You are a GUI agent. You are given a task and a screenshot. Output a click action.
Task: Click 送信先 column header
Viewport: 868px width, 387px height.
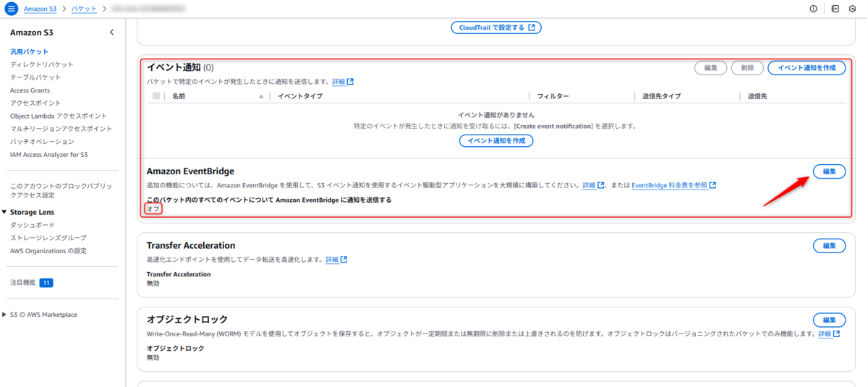[x=757, y=96]
